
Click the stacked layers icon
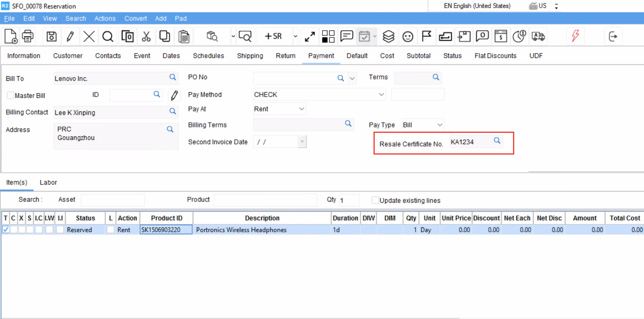coord(388,37)
